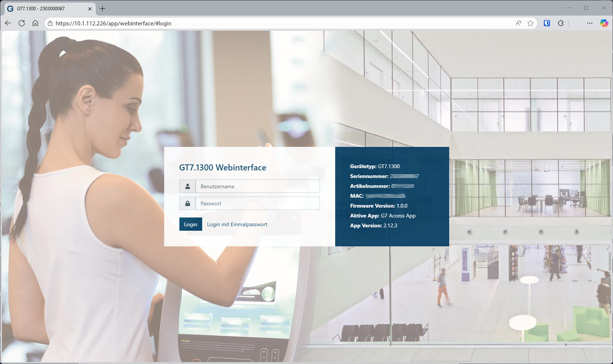The height and width of the screenshot is (364, 613).
Task: Minimize the browser window
Action: tap(569, 8)
